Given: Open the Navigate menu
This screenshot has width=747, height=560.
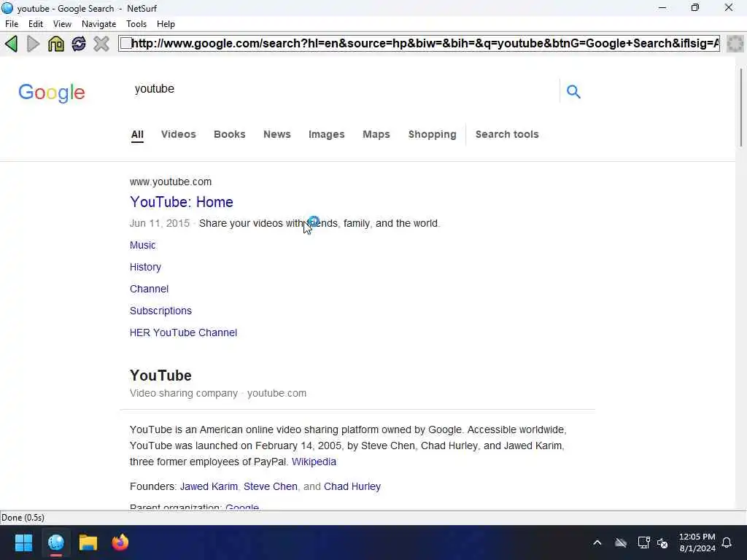Looking at the screenshot, I should point(98,24).
